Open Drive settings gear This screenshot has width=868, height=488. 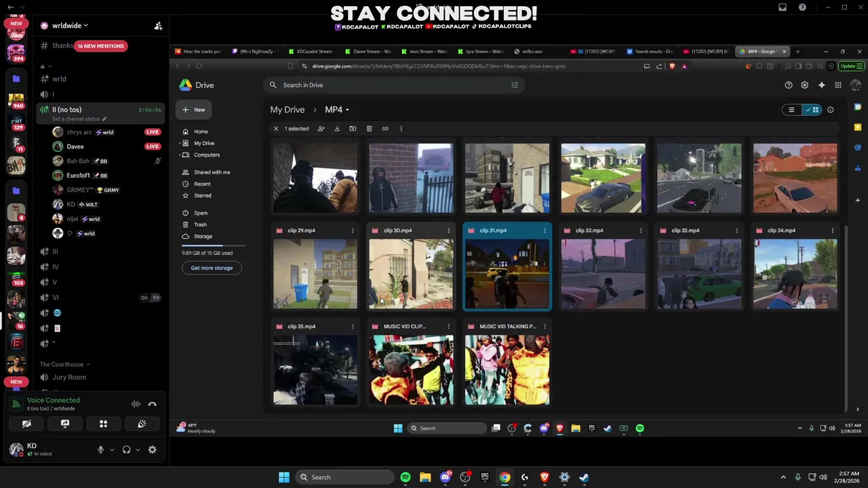[x=804, y=85]
